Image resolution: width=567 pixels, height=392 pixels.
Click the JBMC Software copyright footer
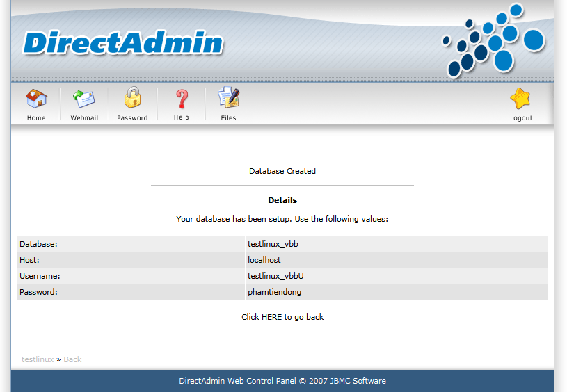282,381
